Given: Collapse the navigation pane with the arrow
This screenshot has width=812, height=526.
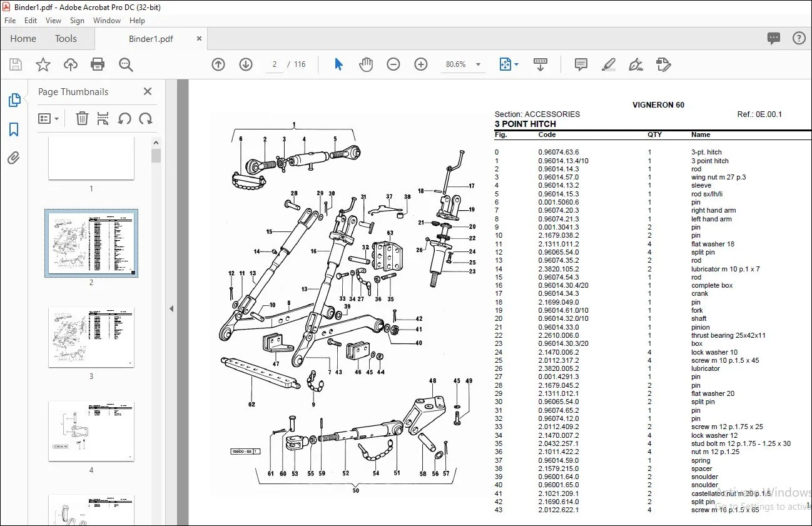Looking at the screenshot, I should click(x=171, y=308).
